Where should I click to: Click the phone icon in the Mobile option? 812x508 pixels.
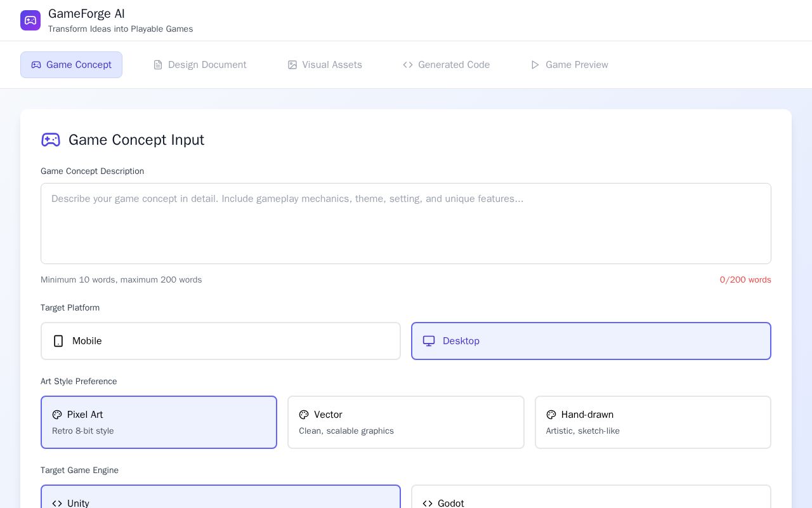tap(58, 341)
